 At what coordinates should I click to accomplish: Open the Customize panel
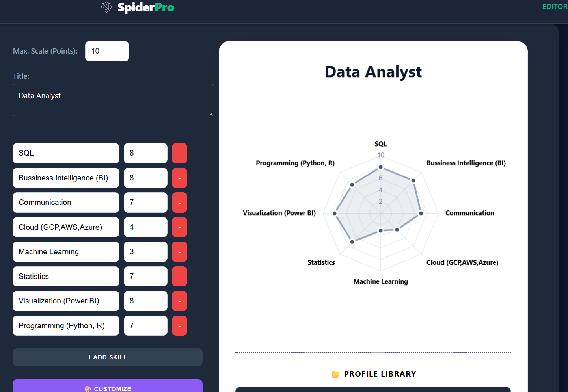tap(108, 388)
